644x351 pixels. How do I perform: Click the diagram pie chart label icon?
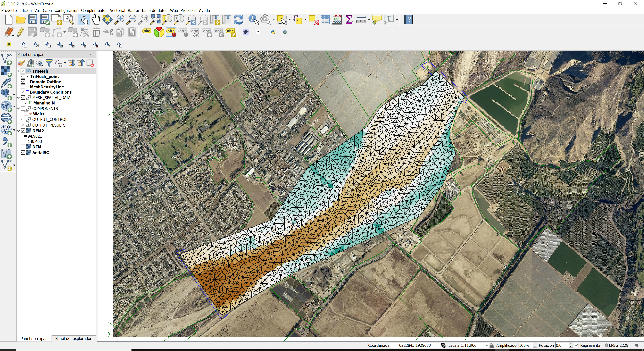[x=159, y=32]
